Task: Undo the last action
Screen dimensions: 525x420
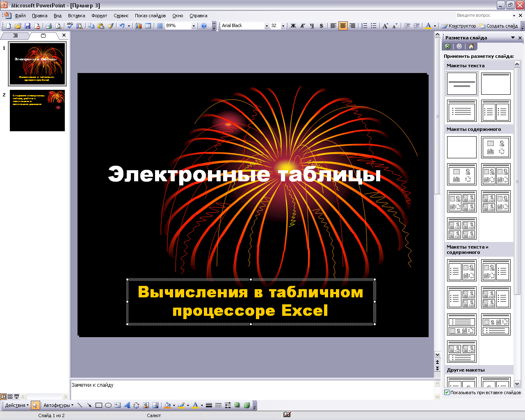Action: tap(122, 26)
